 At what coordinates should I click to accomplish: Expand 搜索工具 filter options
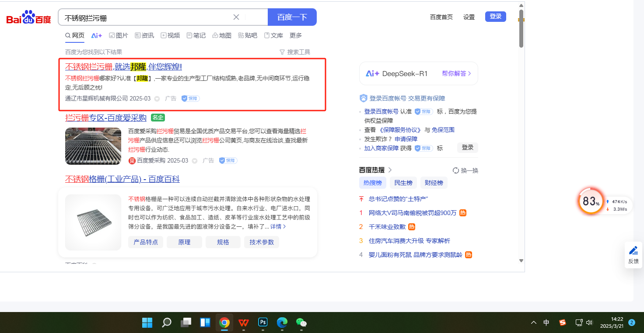[295, 52]
